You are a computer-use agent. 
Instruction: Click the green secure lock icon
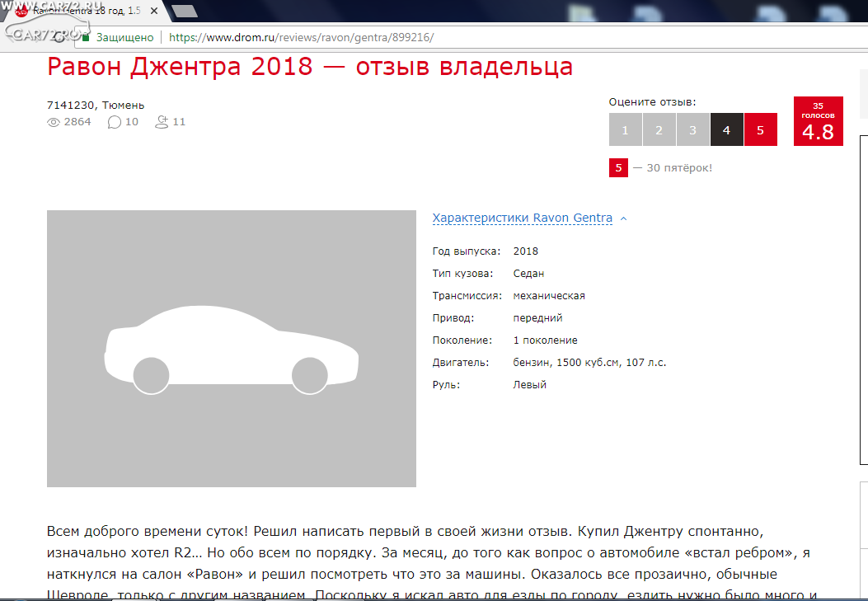[x=86, y=38]
